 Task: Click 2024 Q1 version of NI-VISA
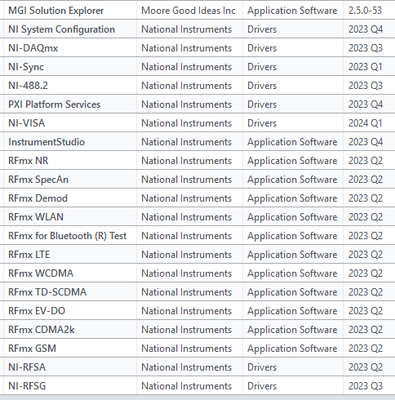tap(365, 123)
